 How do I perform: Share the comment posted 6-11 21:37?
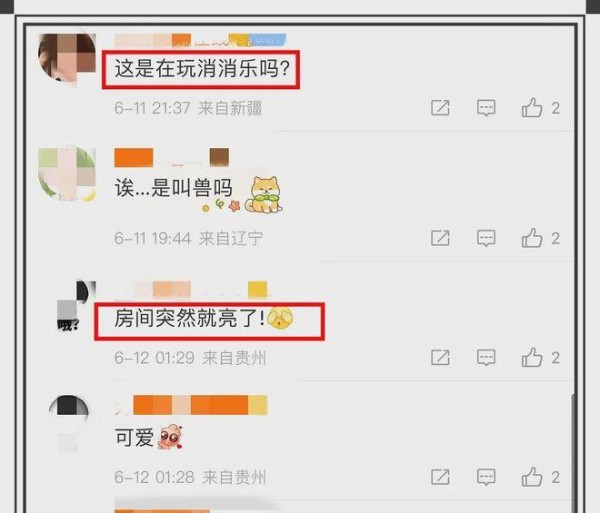440,108
